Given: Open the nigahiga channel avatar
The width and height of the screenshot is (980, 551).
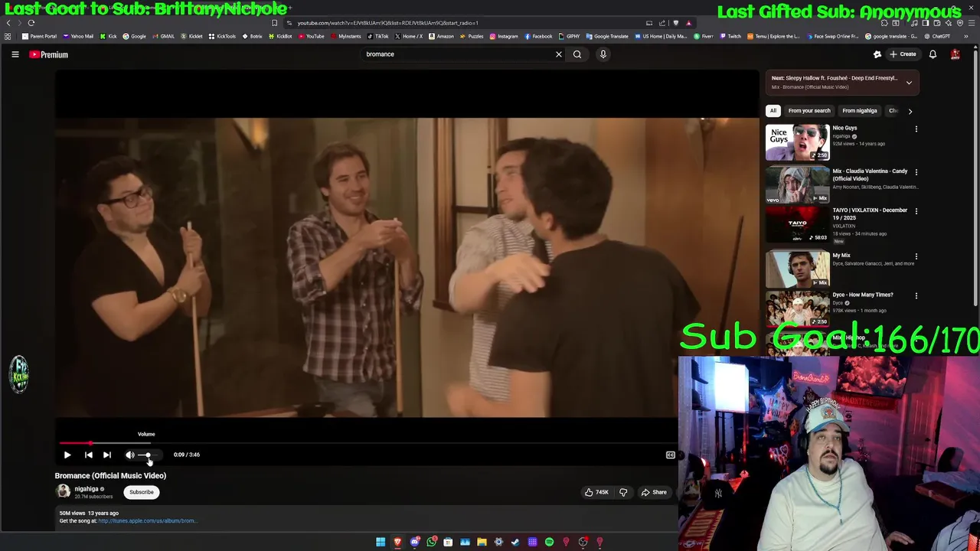Looking at the screenshot, I should tap(63, 492).
